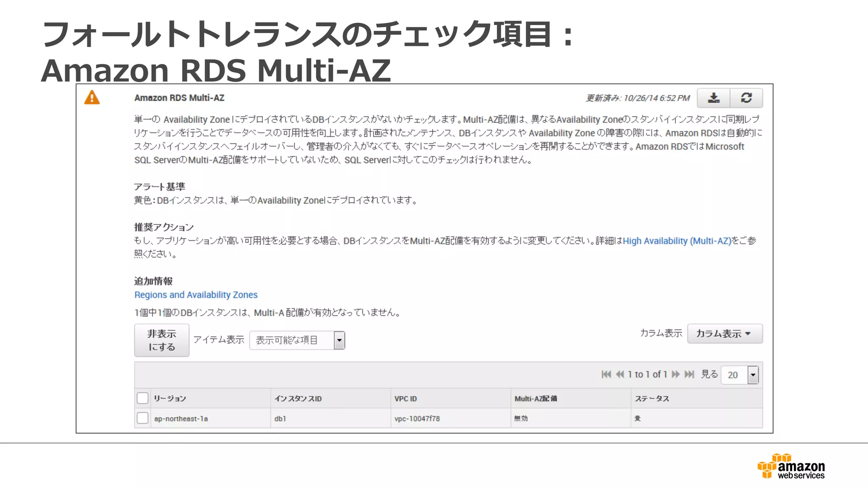868x488 pixels.
Task: Go to next page of results
Action: (676, 374)
